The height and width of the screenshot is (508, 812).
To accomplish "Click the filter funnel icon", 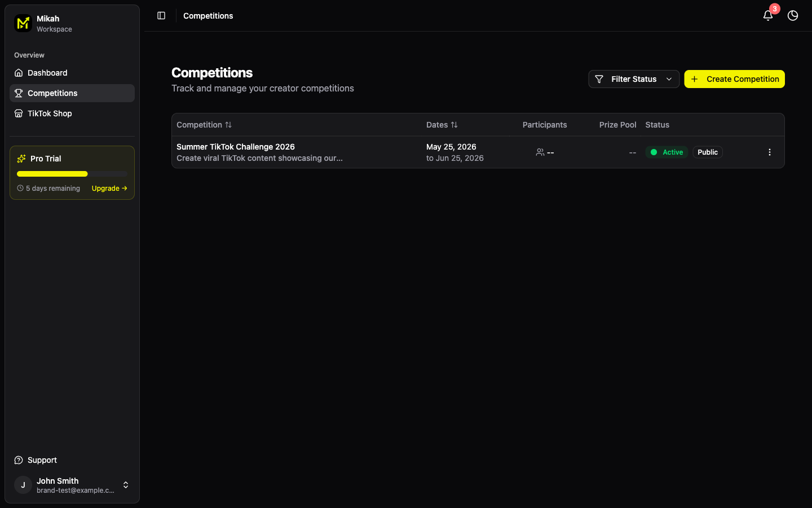I will coord(599,79).
